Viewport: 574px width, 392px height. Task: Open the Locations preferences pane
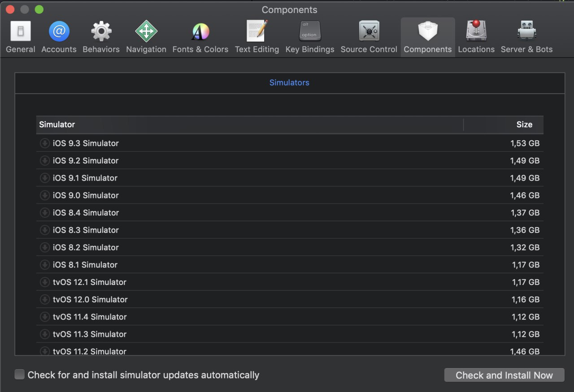pos(476,37)
